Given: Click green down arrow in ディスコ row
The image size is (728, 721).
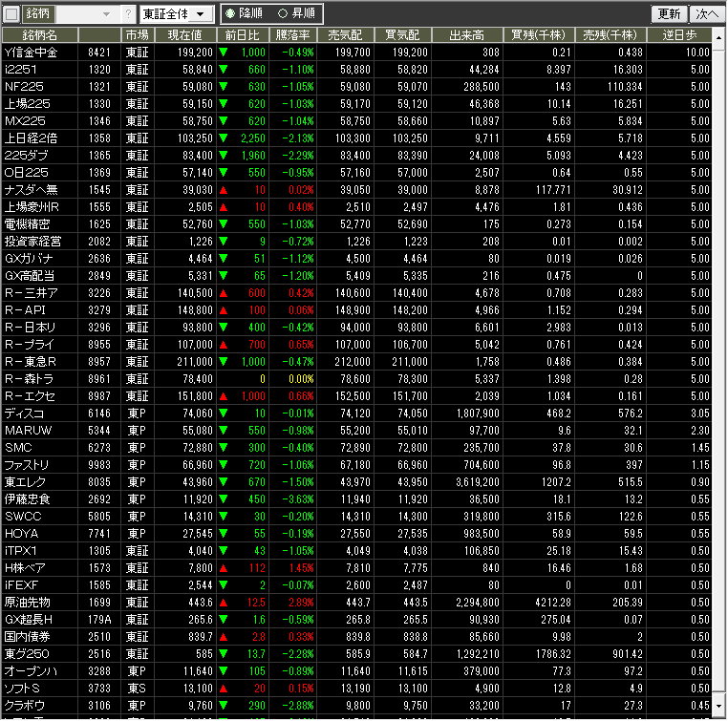Looking at the screenshot, I should tap(224, 414).
